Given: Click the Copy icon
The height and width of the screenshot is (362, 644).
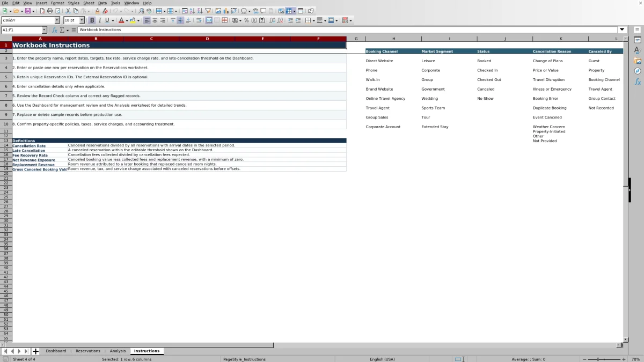Looking at the screenshot, I should pos(76,11).
